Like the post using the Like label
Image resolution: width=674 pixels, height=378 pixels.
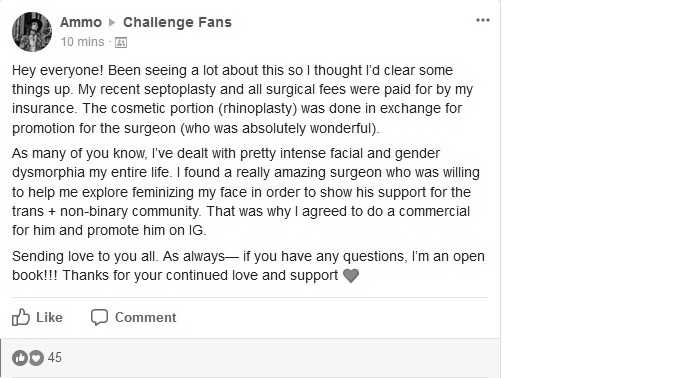(x=49, y=317)
